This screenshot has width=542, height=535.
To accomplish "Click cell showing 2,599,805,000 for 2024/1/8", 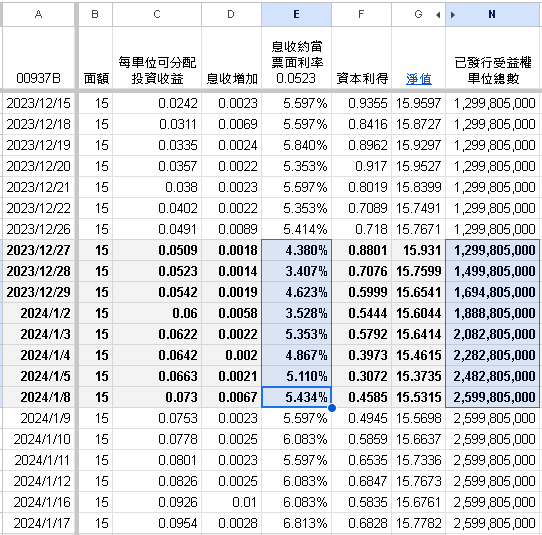I will (493, 397).
